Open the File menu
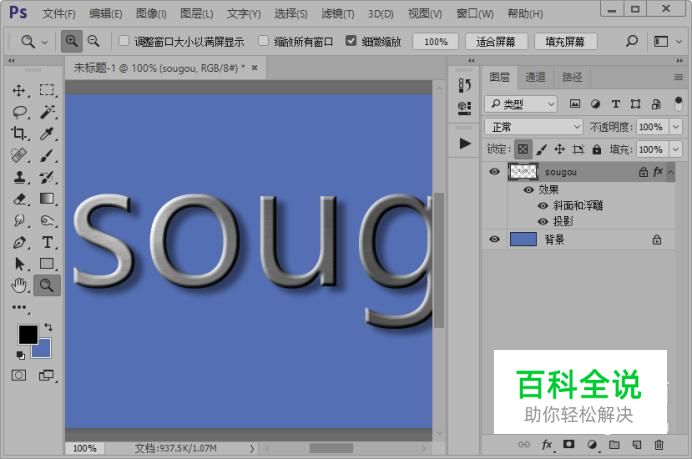Image resolution: width=692 pixels, height=459 pixels. pos(59,14)
